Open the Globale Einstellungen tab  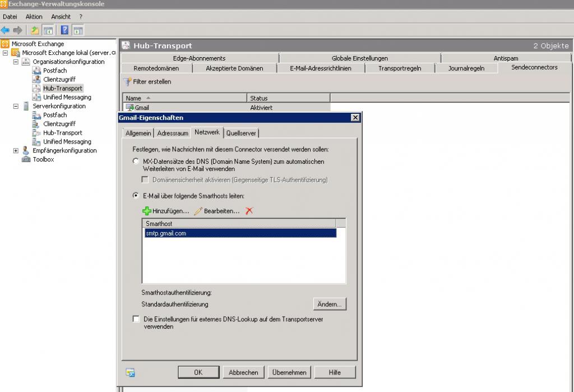(x=360, y=58)
